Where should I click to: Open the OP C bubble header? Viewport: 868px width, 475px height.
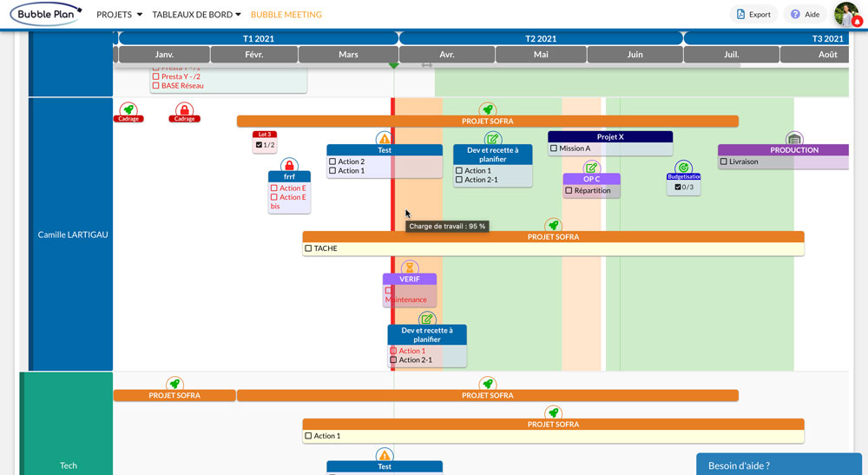tap(591, 179)
